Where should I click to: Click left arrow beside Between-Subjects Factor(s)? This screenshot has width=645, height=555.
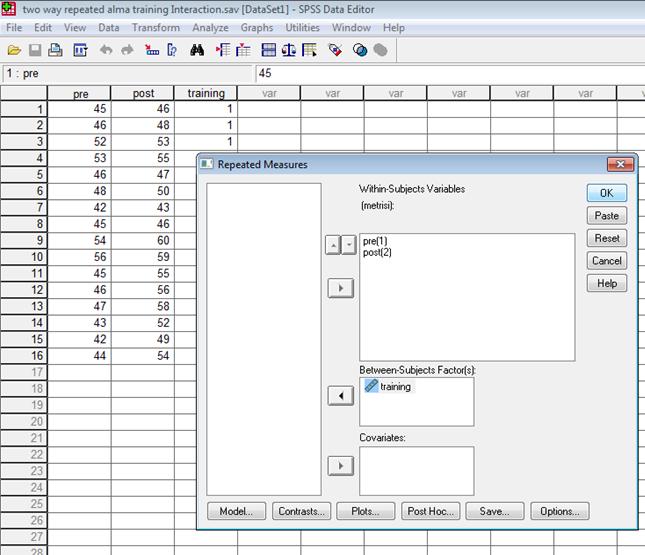[341, 396]
